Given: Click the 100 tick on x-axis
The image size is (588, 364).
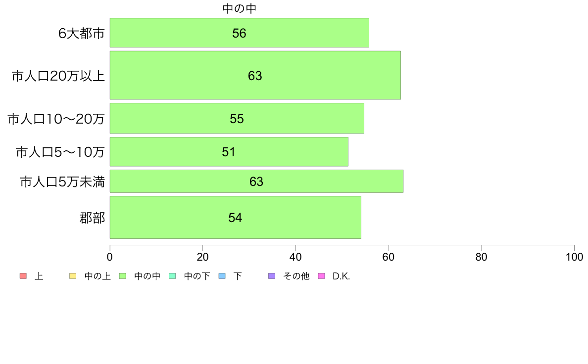Looking at the screenshot, I should point(574,257).
